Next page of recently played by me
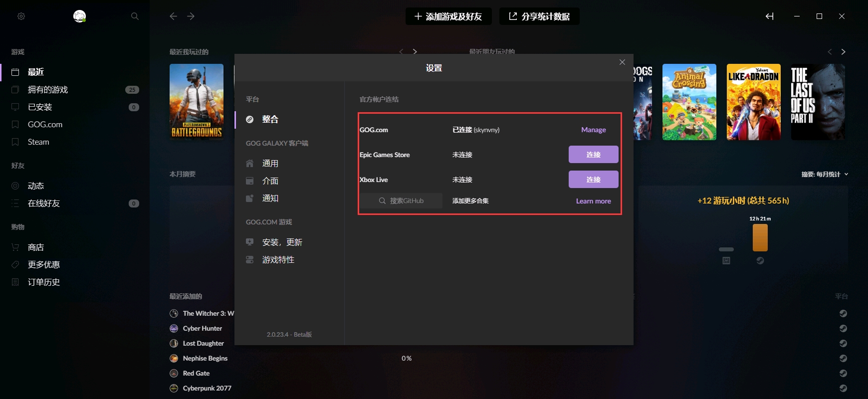 click(x=415, y=51)
